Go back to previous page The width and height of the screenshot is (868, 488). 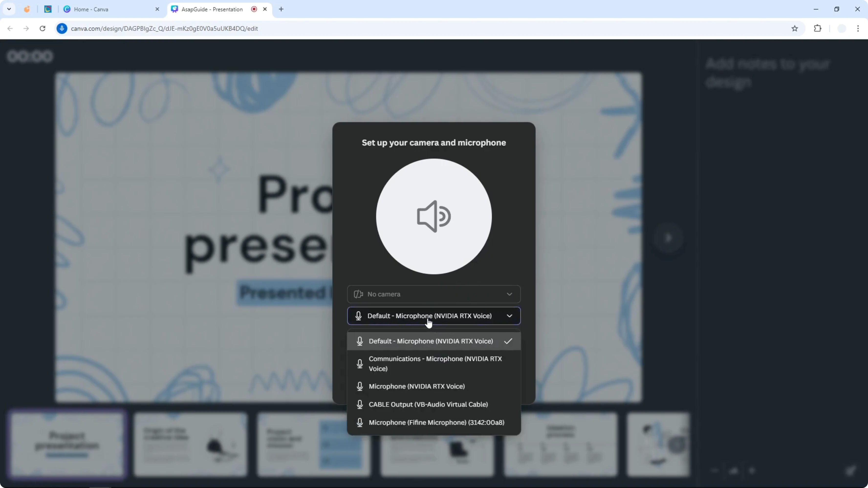coord(10,28)
